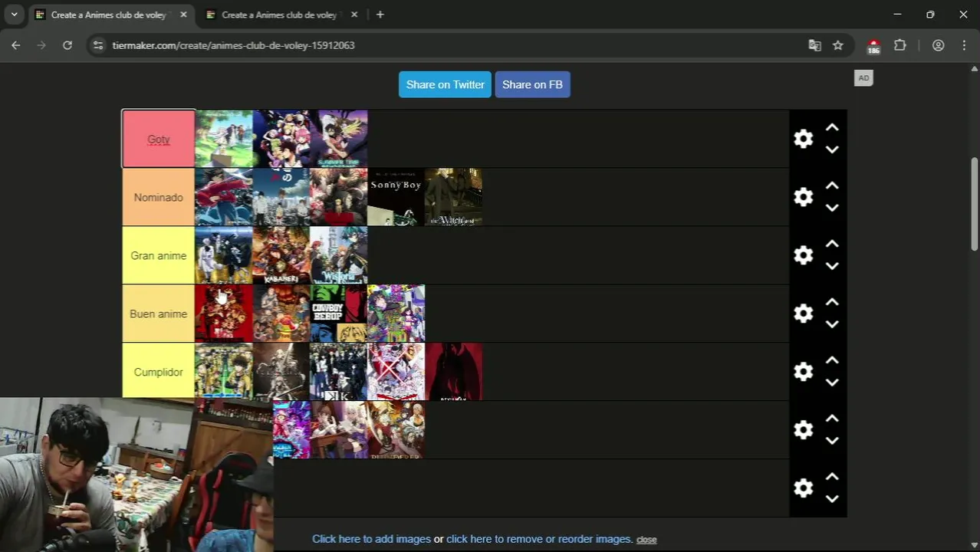This screenshot has width=980, height=552.
Task: Click Share on Twitter button
Action: coord(445,84)
